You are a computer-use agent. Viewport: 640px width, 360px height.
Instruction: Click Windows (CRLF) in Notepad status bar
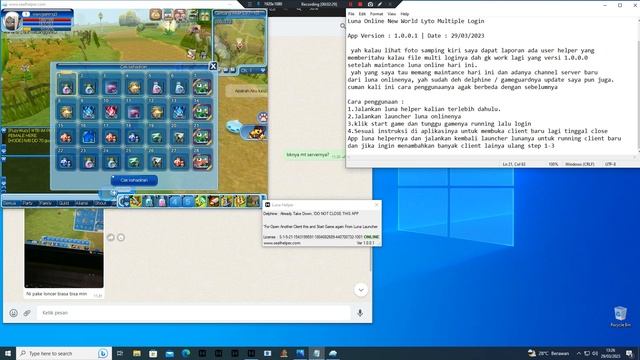coord(580,164)
